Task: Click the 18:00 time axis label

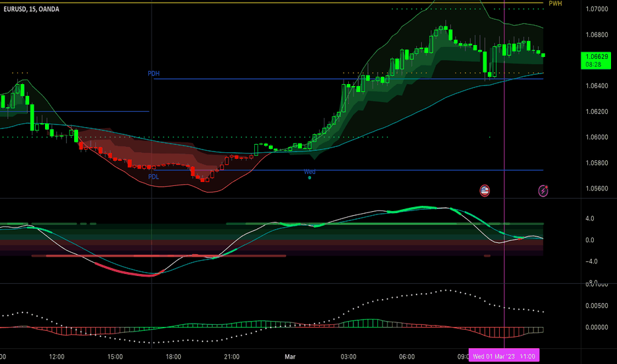Action: [173, 357]
